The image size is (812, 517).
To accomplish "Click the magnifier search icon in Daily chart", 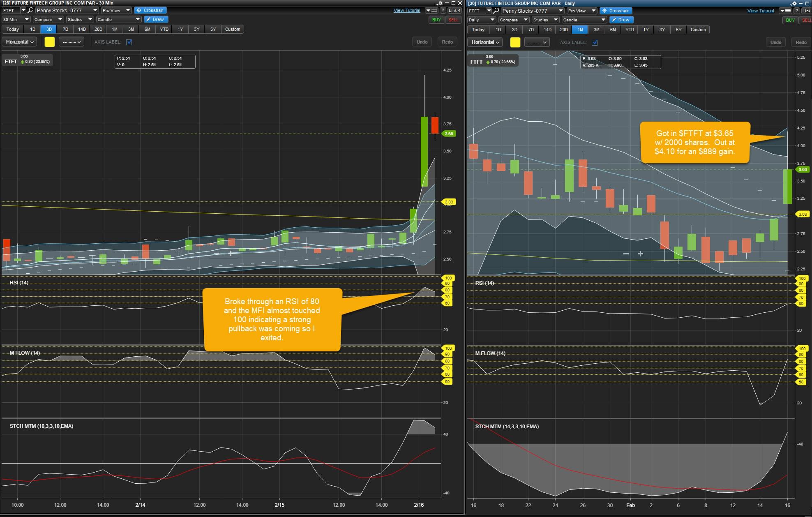I will [496, 11].
